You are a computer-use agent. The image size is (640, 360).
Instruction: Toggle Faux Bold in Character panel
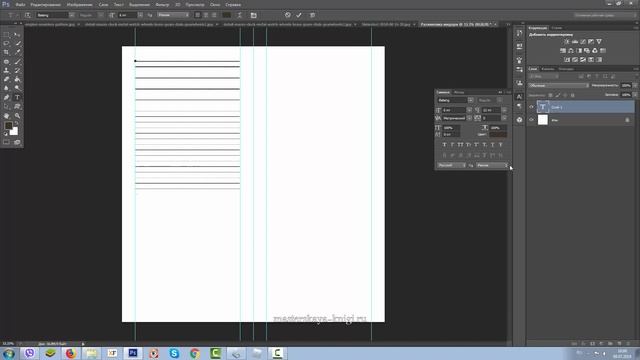(444, 144)
